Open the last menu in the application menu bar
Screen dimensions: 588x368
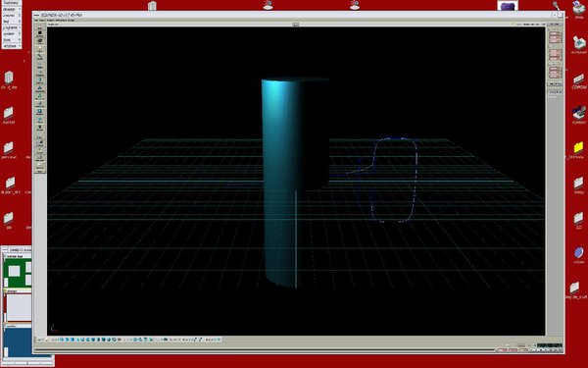71,20
